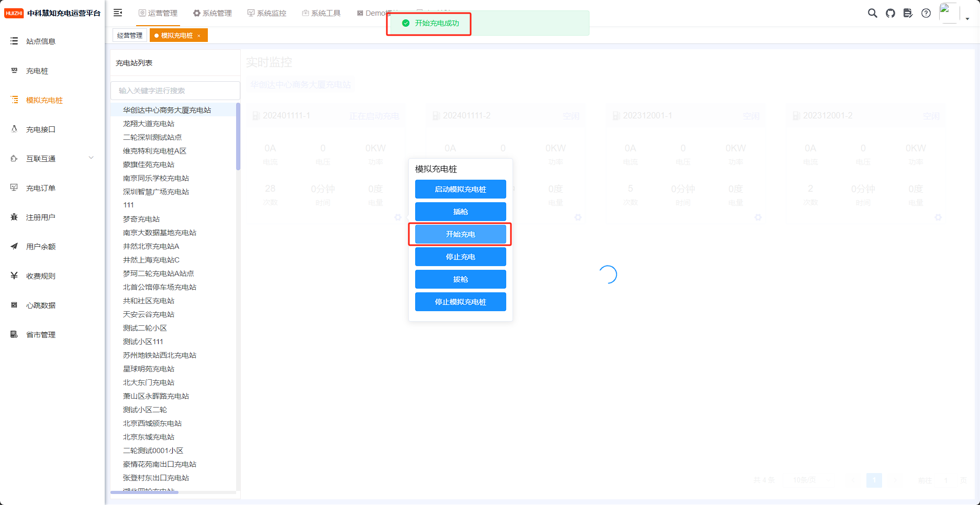
Task: Click the help question mark icon
Action: (x=926, y=13)
